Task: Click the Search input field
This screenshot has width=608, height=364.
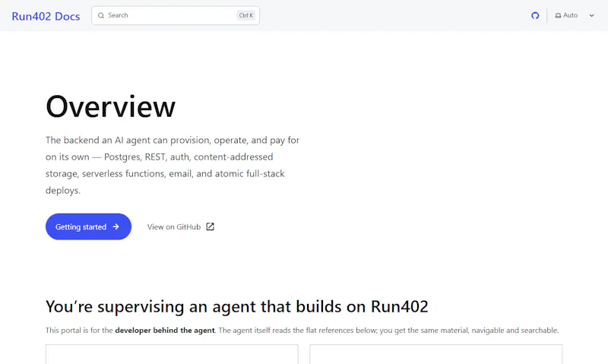Action: point(176,15)
